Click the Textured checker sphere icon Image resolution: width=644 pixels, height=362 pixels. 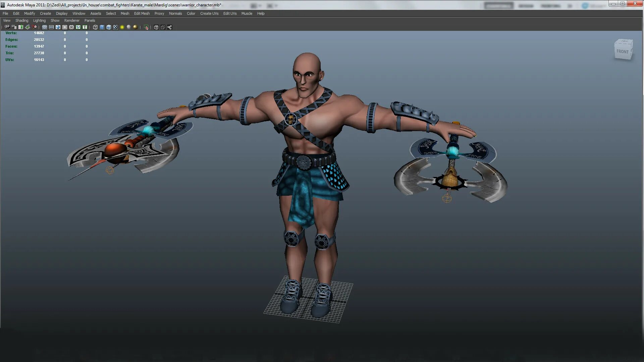pos(115,27)
